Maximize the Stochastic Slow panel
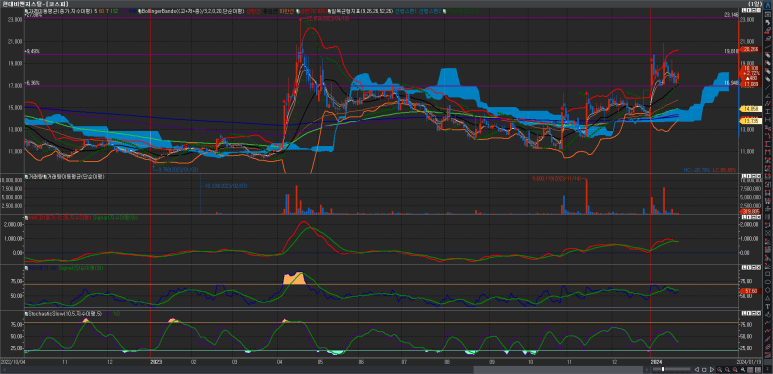Viewport: 773px width, 374px height. [754, 313]
